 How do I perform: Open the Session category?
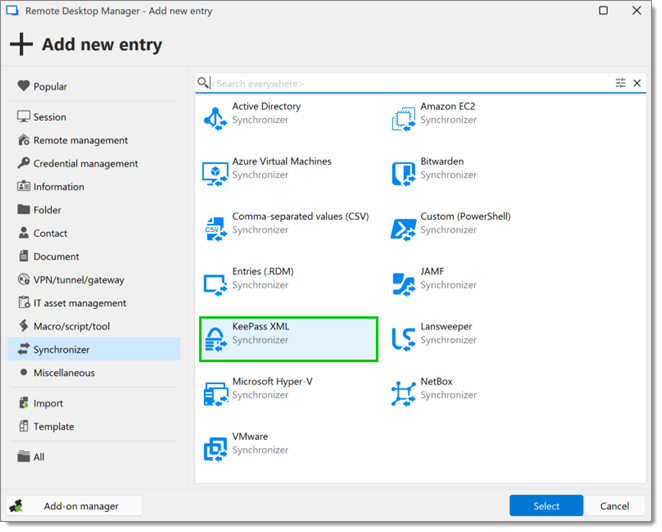pos(94,117)
